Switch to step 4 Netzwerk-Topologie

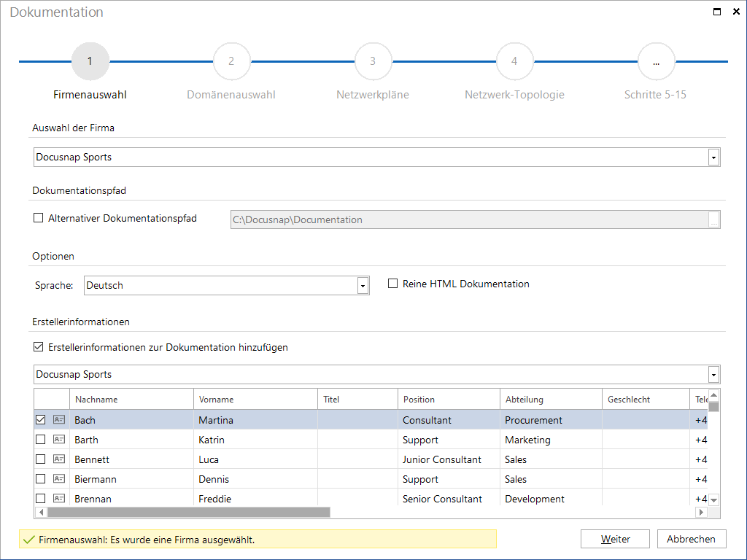coord(514,61)
